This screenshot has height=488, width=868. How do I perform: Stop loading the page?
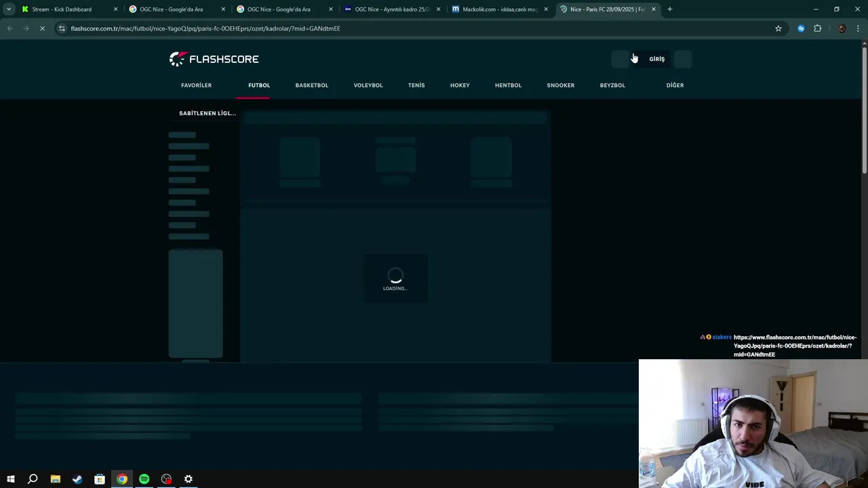42,28
